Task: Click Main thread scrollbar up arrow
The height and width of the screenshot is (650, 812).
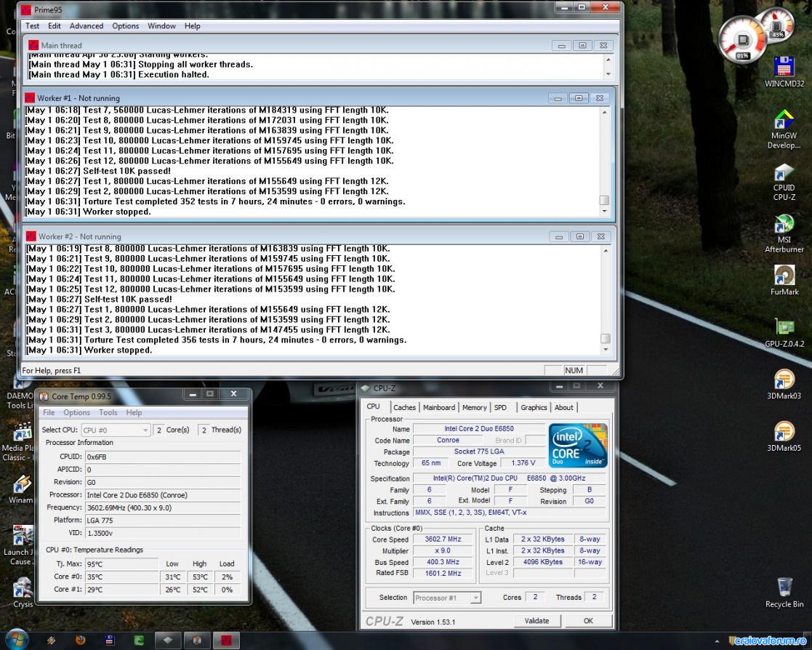Action: [x=608, y=60]
